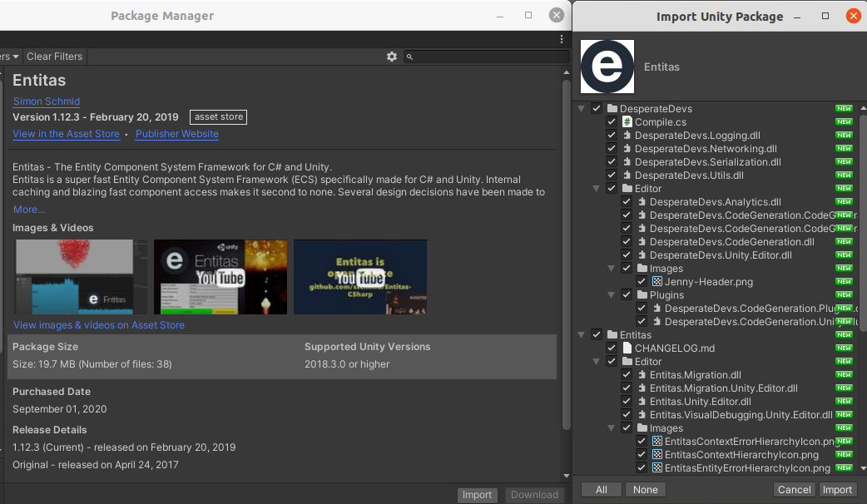Image resolution: width=867 pixels, height=504 pixels.
Task: Expand the description with More...
Action: coord(29,210)
